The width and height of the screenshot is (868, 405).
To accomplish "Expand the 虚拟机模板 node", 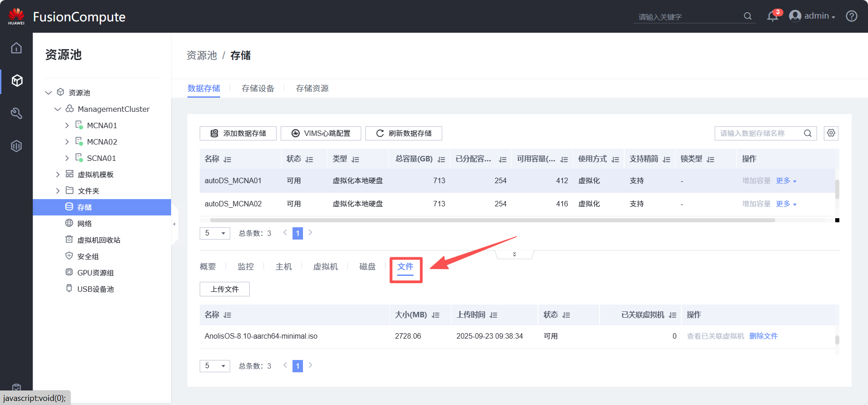I will pyautogui.click(x=58, y=175).
